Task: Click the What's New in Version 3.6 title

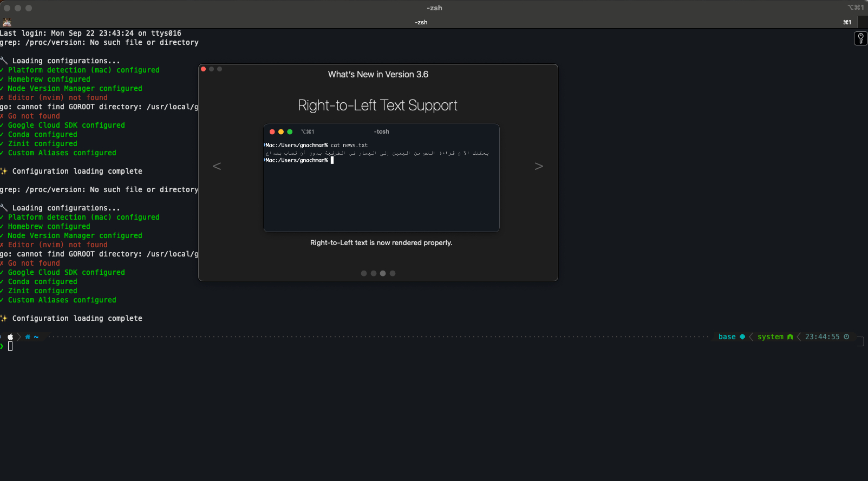Action: click(378, 74)
